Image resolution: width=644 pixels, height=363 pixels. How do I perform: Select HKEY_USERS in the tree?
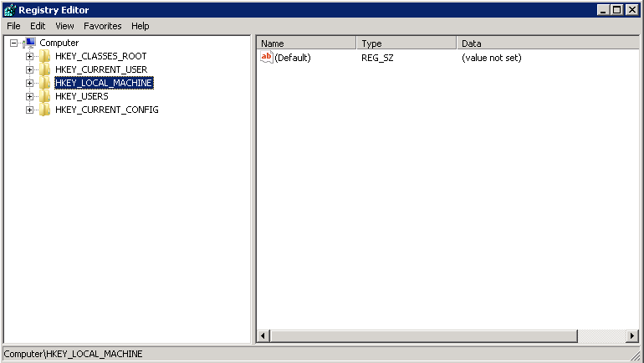82,96
